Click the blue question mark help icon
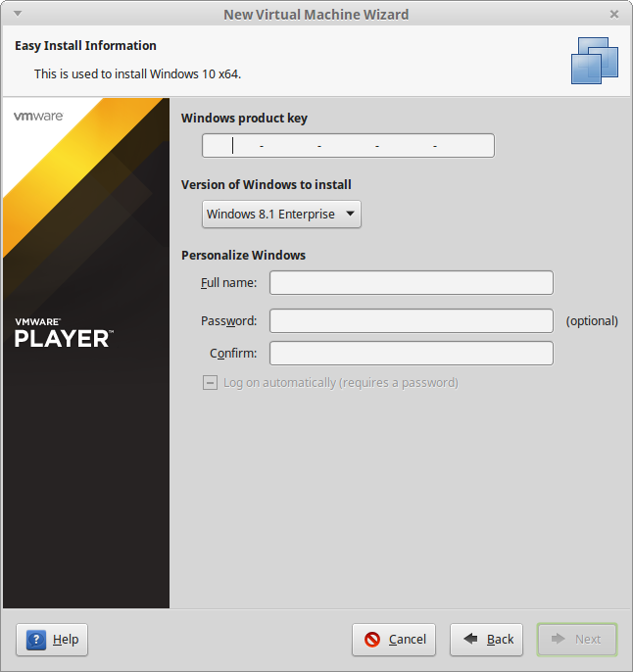This screenshot has width=633, height=672. (x=36, y=640)
